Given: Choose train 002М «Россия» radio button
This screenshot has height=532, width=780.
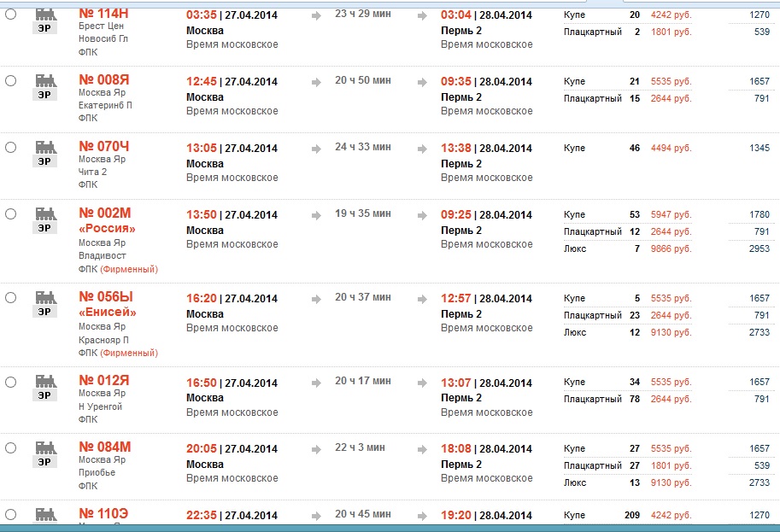Looking at the screenshot, I should point(11,214).
